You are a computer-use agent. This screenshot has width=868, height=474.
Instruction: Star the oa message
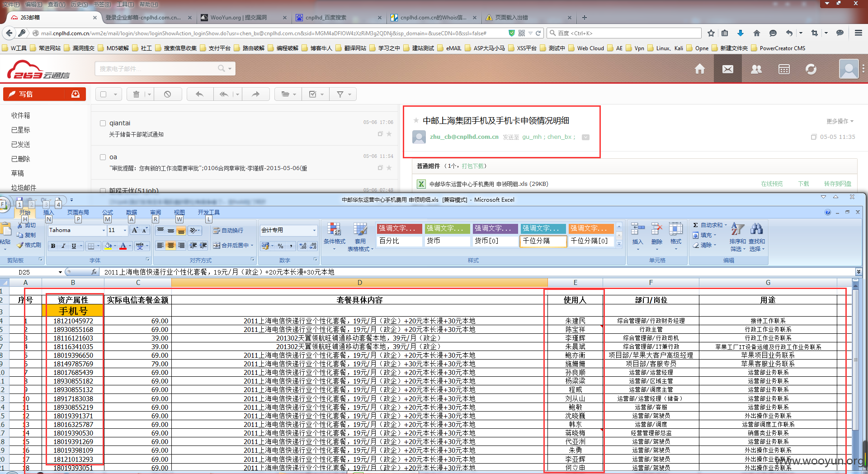[x=389, y=168]
